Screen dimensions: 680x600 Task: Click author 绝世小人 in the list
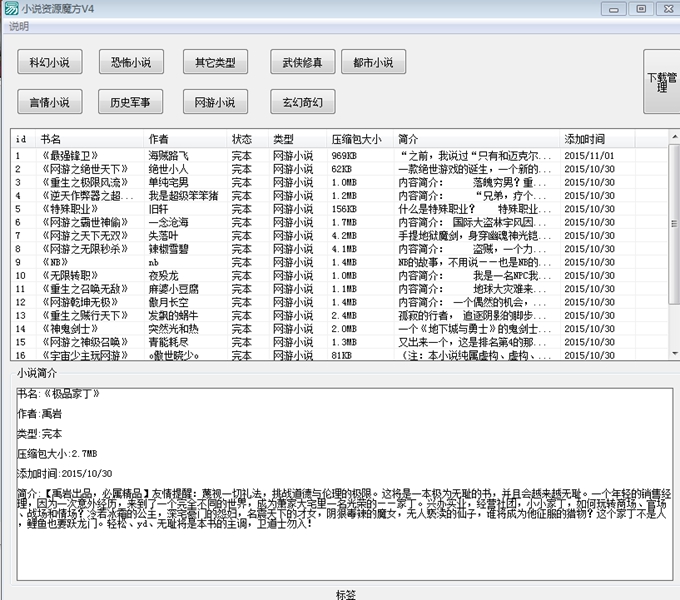[169, 169]
